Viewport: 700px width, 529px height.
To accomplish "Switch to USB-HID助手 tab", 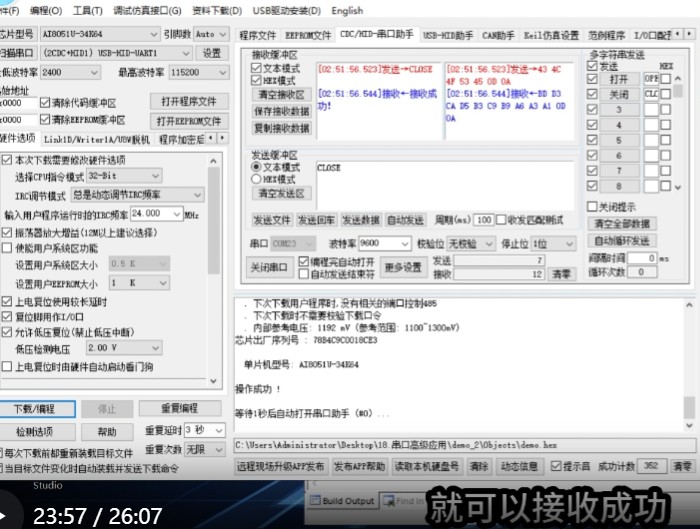I will click(448, 35).
